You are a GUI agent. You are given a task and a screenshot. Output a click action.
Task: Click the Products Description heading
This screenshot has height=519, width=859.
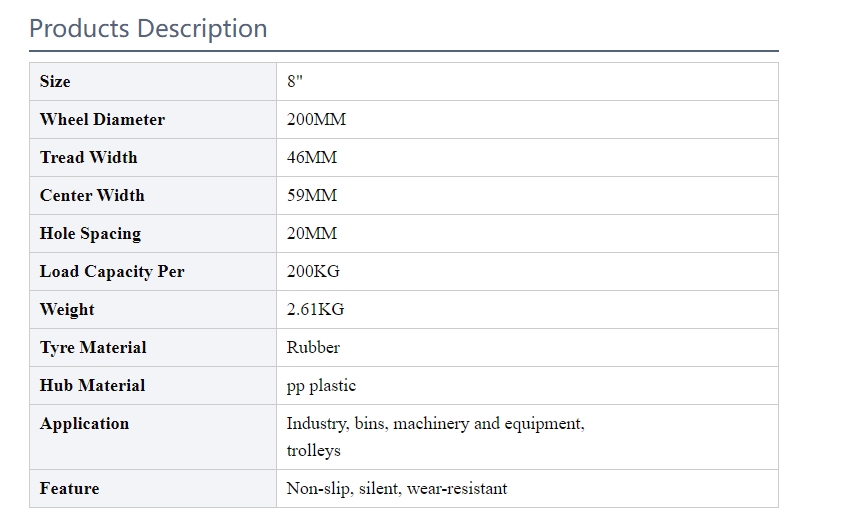coord(148,28)
